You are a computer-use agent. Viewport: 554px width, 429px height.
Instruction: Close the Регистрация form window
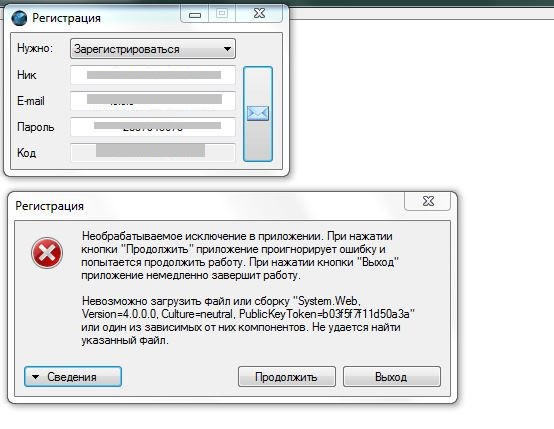259,14
